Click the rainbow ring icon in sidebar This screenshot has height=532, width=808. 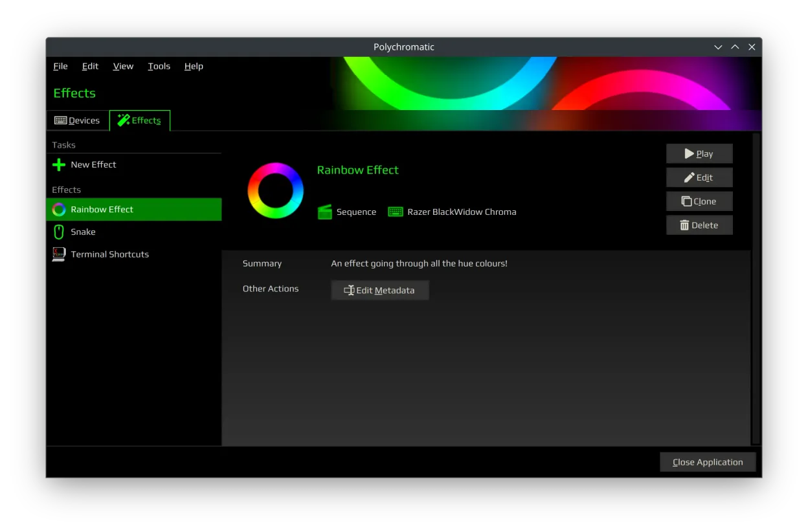click(59, 210)
